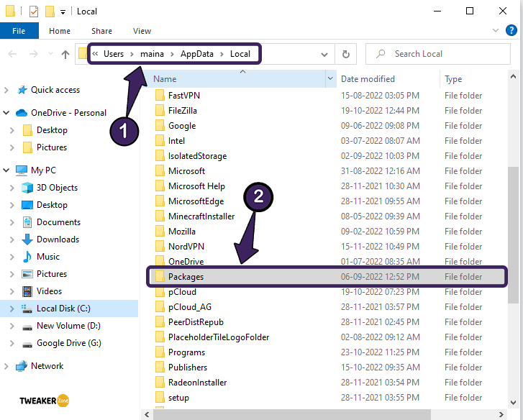Click the Search Local input box
Image resolution: width=523 pixels, height=420 pixels.
point(438,54)
